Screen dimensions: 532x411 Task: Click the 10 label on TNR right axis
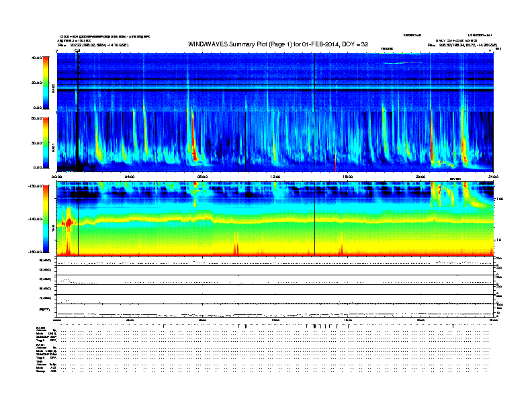[x=498, y=240]
